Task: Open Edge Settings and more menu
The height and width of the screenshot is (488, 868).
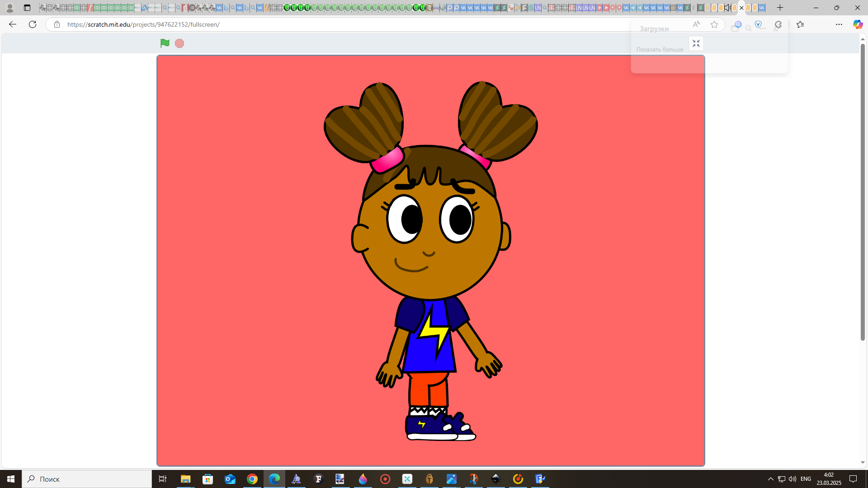Action: click(839, 24)
